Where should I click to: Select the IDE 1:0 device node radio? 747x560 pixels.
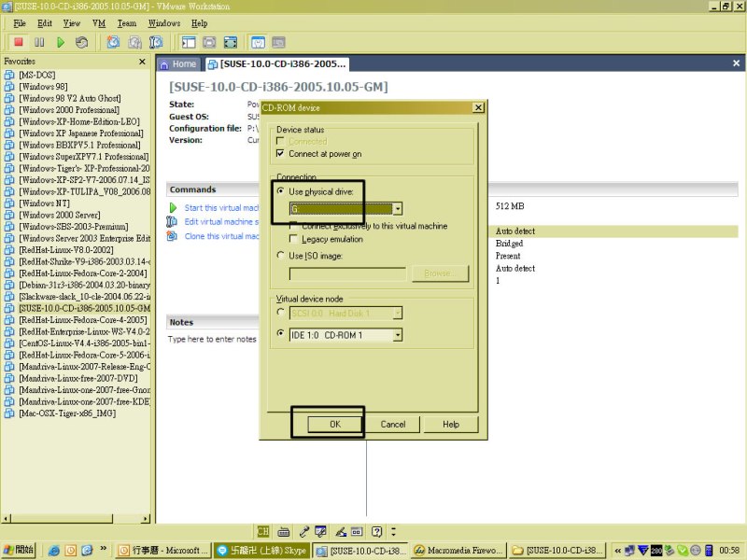[281, 333]
